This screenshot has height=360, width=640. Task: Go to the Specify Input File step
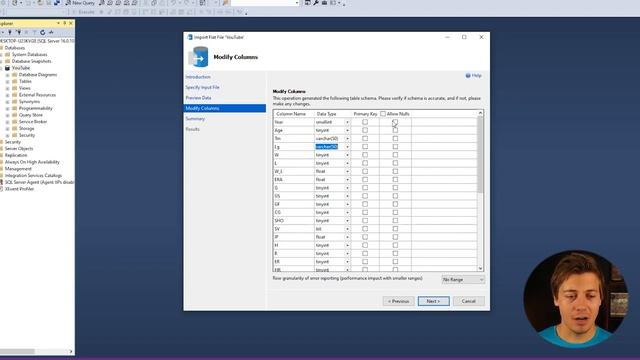(202, 87)
